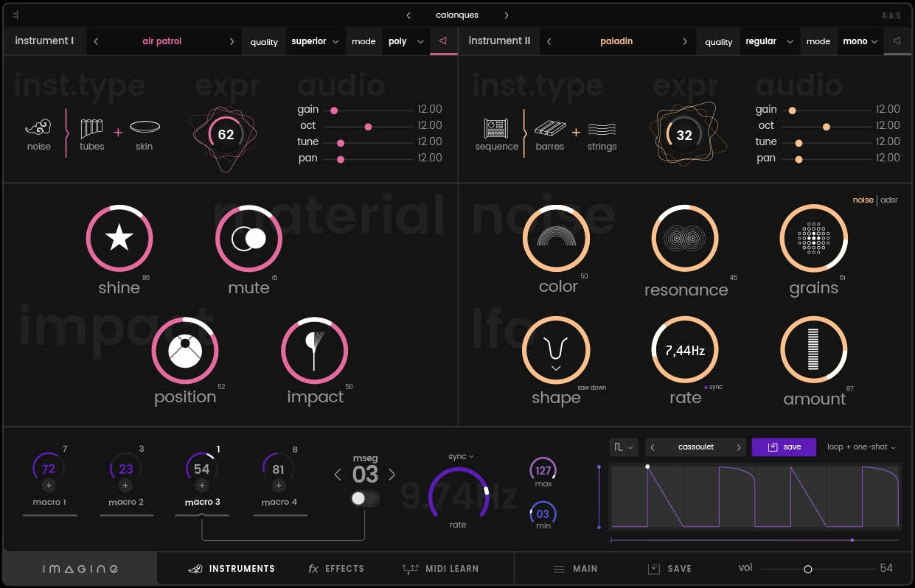This screenshot has height=588, width=915.
Task: Select the instrument II tab
Action: click(500, 41)
